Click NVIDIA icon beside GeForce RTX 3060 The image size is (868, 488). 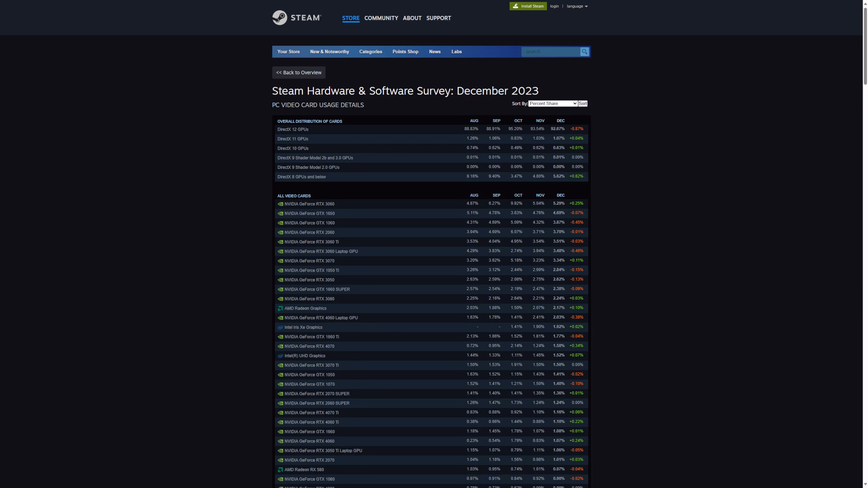(280, 204)
